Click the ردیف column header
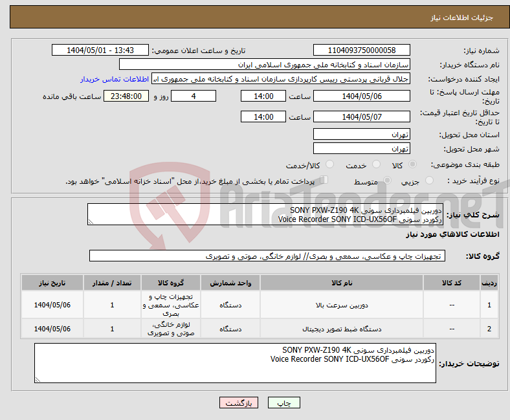Viewport: 510px width, 420px height. (x=489, y=283)
